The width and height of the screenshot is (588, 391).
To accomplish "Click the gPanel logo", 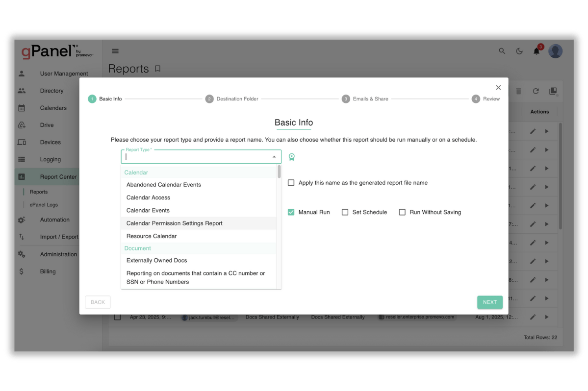I will coord(56,51).
